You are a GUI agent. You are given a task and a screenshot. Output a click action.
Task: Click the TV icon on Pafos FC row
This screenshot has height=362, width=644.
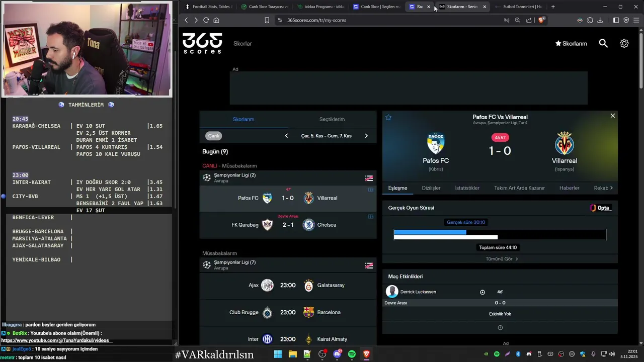tap(370, 190)
